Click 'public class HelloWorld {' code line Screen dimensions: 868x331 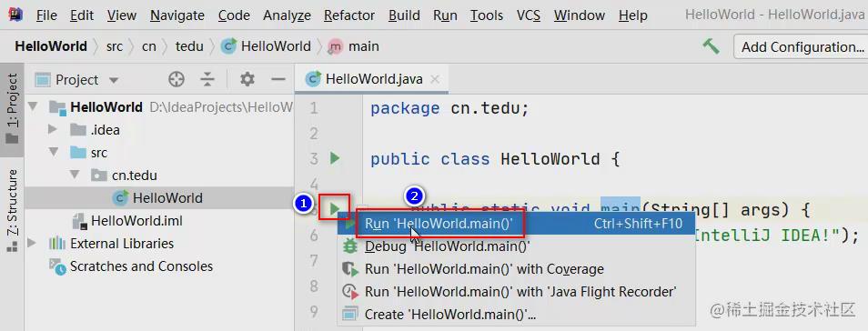coord(495,159)
